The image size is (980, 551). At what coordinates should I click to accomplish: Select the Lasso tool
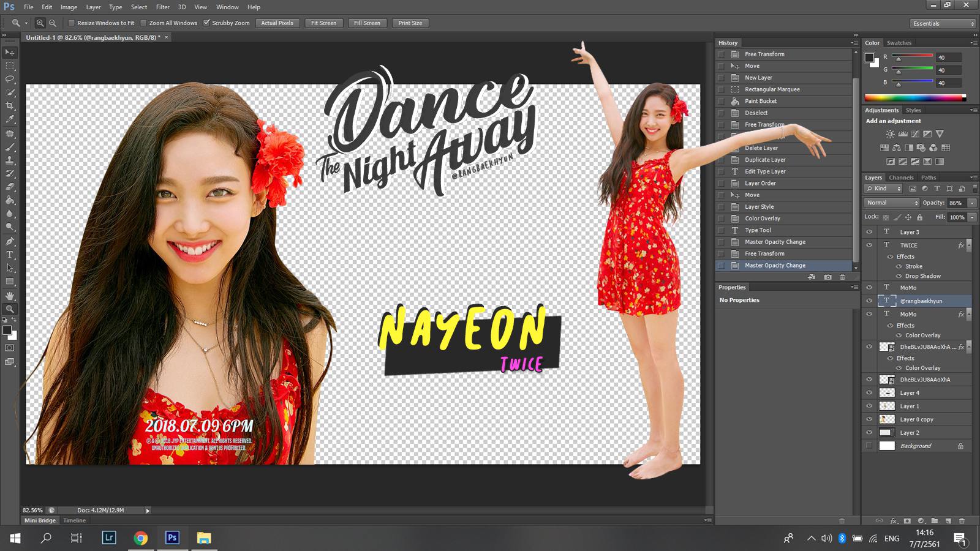coord(10,80)
